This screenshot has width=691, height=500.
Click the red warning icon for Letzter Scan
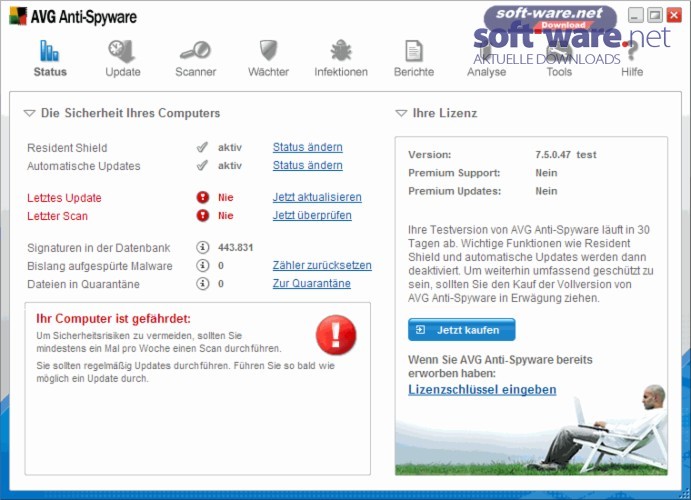point(203,215)
